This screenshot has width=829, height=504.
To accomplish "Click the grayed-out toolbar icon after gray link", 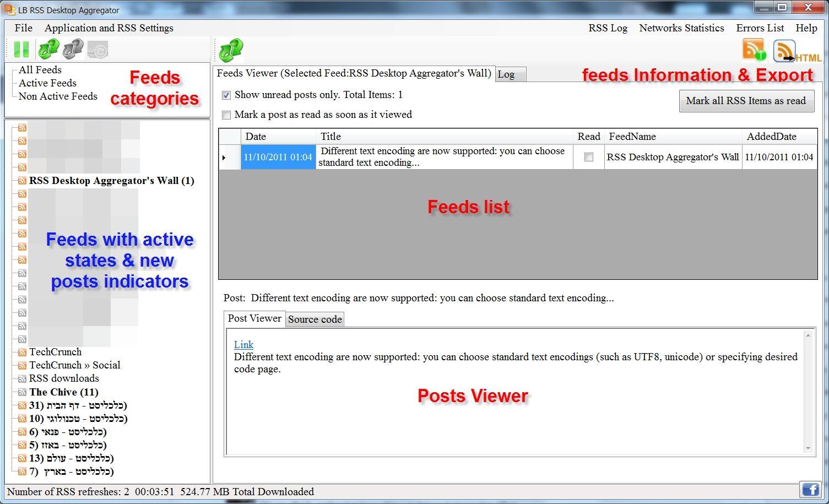I will pos(97,50).
